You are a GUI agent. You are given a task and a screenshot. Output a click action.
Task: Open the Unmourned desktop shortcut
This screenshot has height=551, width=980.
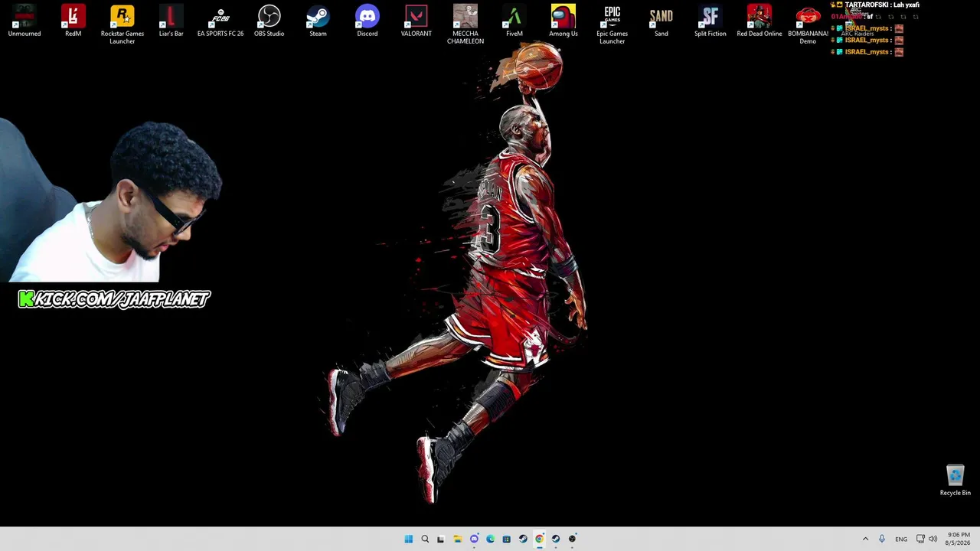pos(24,21)
